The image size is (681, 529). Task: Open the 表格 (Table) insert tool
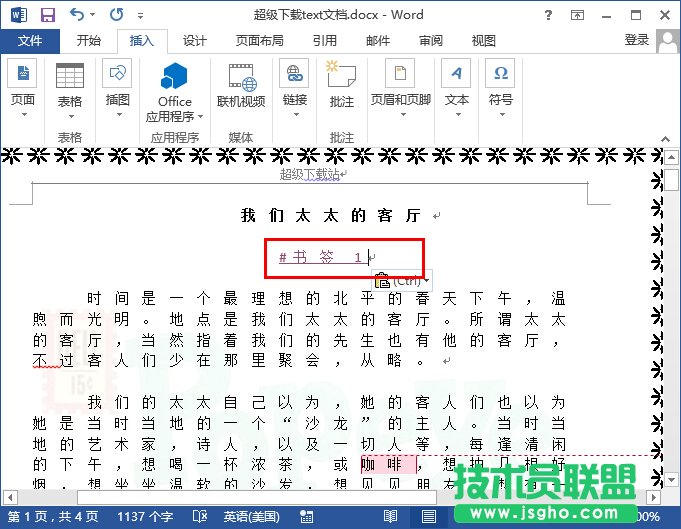69,87
